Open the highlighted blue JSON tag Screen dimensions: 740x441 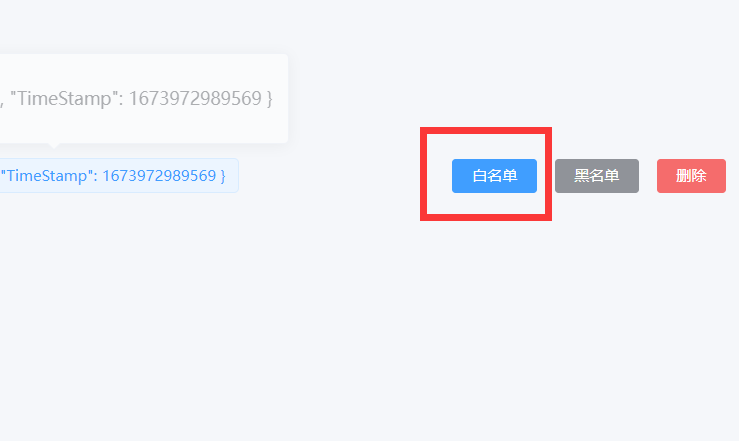119,176
